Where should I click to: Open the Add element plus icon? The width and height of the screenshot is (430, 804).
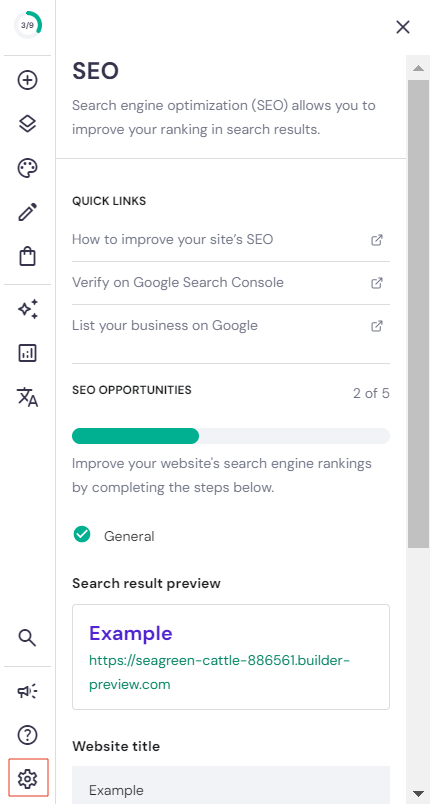28,80
